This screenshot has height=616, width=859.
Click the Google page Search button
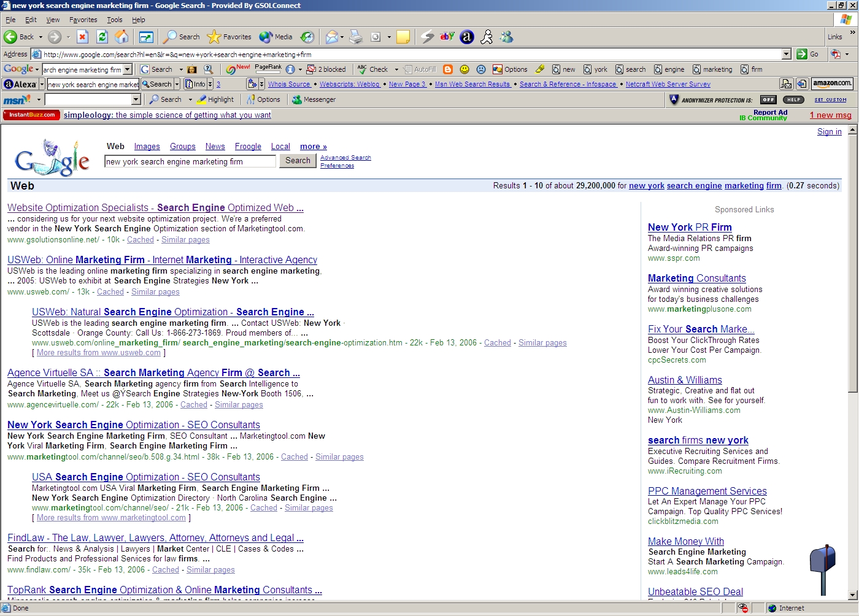coord(298,161)
